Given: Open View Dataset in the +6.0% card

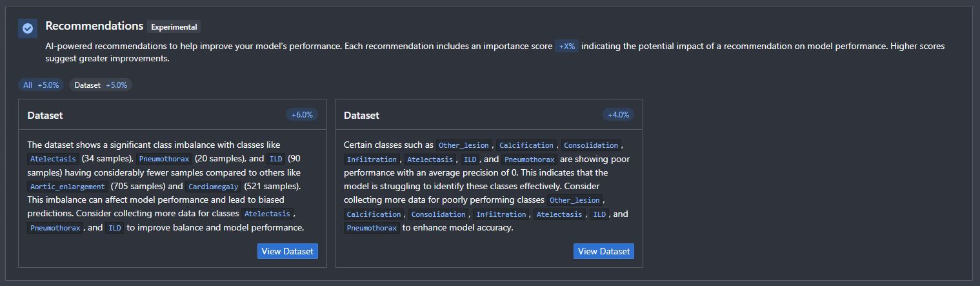Looking at the screenshot, I should (288, 251).
